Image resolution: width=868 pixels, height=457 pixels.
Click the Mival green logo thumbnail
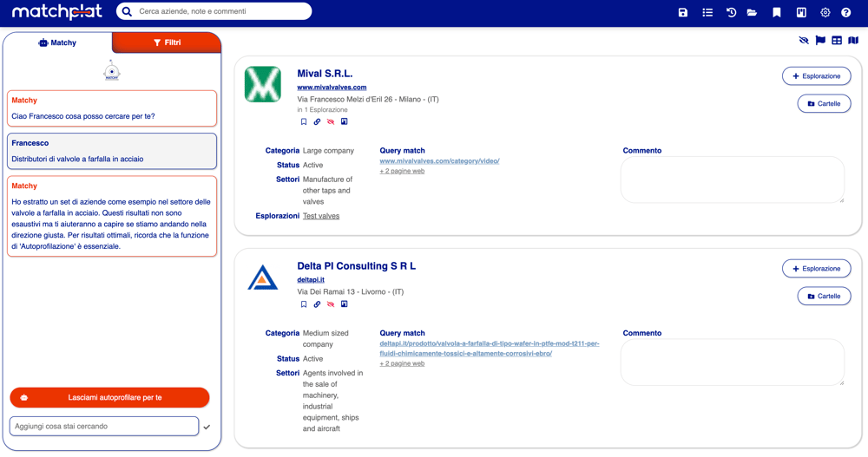click(x=263, y=84)
